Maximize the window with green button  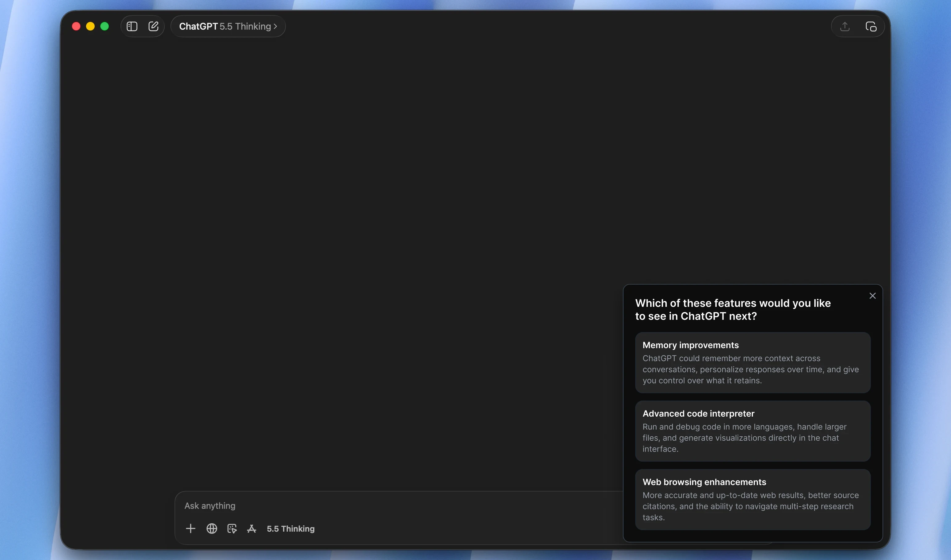point(105,27)
